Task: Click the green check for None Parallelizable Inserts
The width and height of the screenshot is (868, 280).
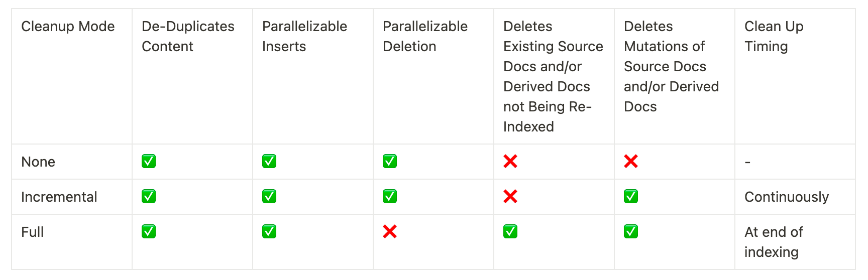Action: pos(269,161)
